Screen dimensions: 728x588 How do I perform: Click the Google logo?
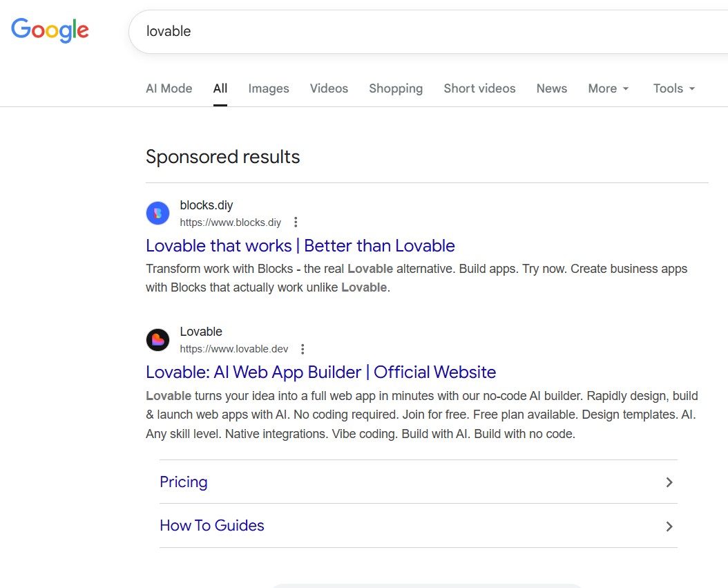[x=50, y=30]
